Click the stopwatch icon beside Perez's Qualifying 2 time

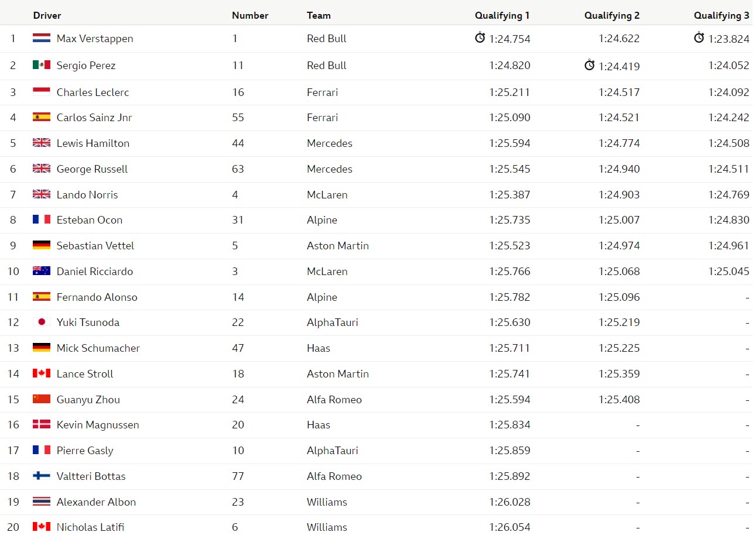[x=589, y=64]
